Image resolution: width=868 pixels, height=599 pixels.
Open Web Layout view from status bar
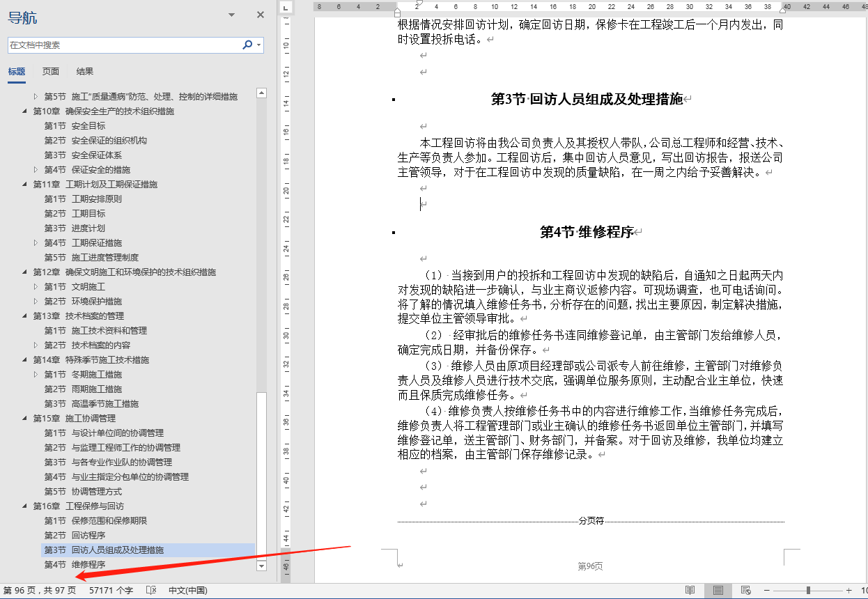746,589
